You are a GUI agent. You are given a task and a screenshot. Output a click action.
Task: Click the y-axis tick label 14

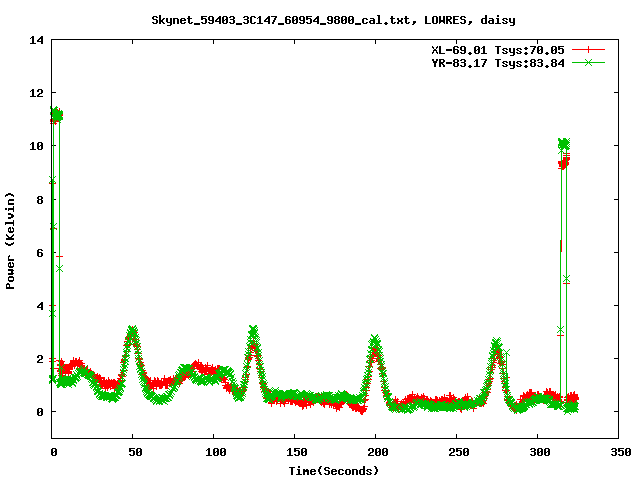[x=36, y=40]
